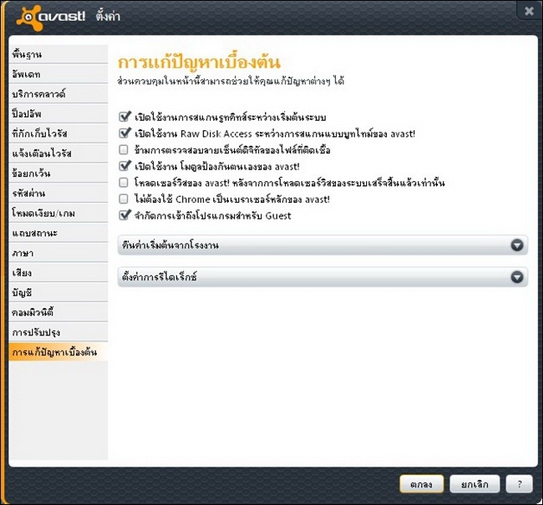Select the การแก้ปัญหาเบื้องต้น sidebar tab
This screenshot has height=505, width=543.
[59, 352]
